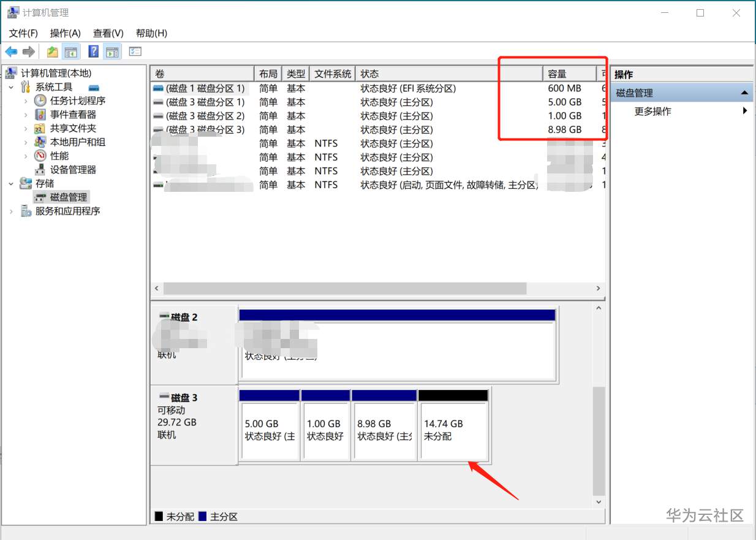This screenshot has width=756, height=540.
Task: Click the 本地用户和组 users icon
Action: click(40, 142)
